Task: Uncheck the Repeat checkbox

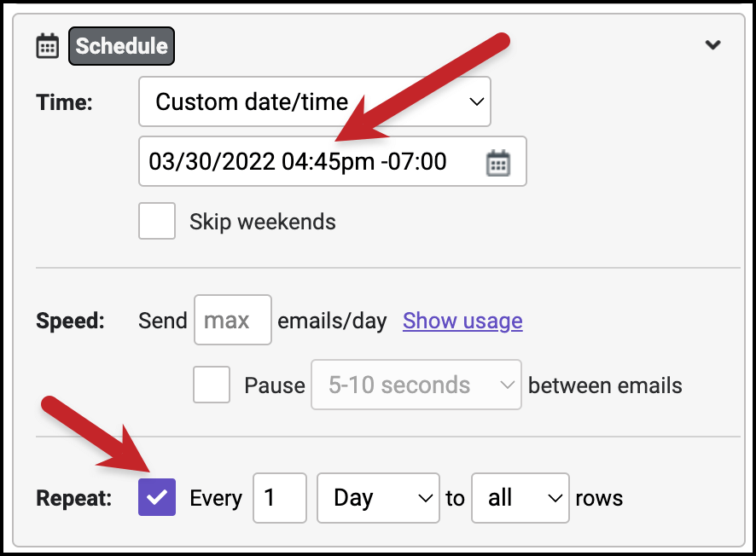Action: tap(157, 497)
